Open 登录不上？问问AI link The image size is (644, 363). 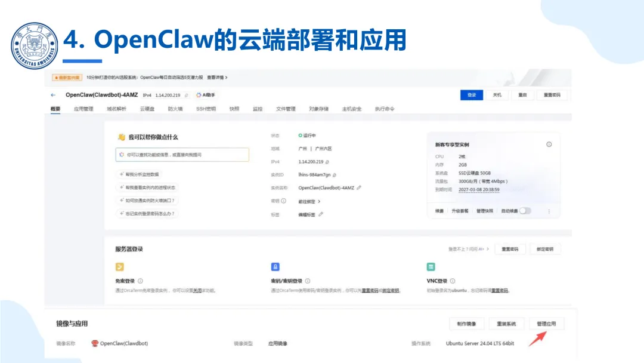point(469,249)
